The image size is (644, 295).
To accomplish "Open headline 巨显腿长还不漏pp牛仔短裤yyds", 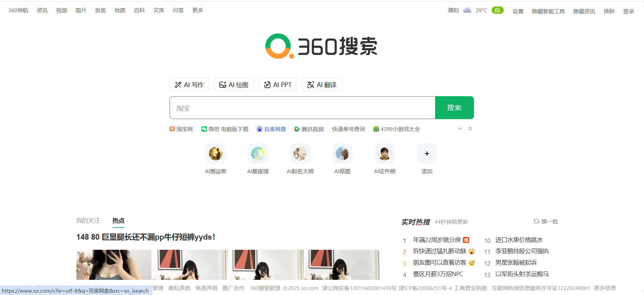I will (x=146, y=237).
